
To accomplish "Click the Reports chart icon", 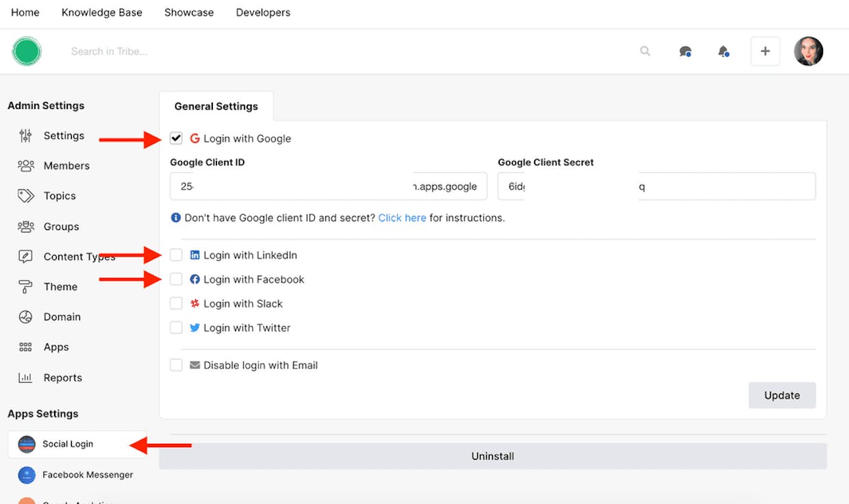I will pyautogui.click(x=25, y=377).
